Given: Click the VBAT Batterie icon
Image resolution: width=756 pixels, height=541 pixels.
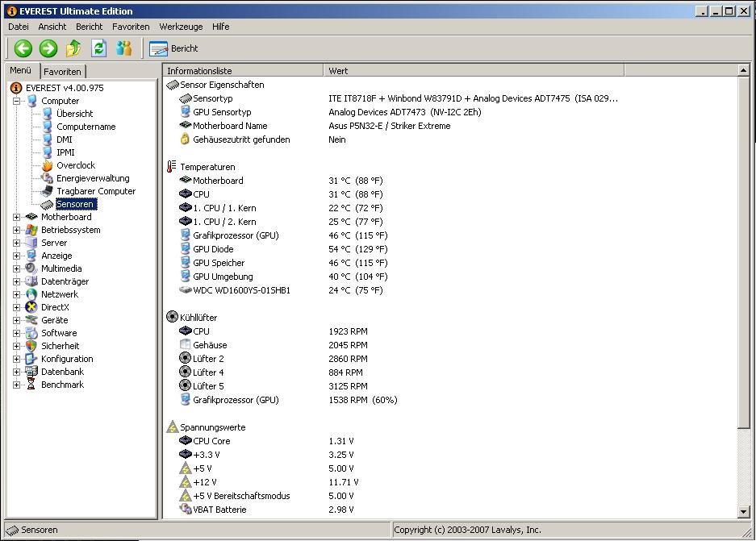Looking at the screenshot, I should tap(186, 509).
